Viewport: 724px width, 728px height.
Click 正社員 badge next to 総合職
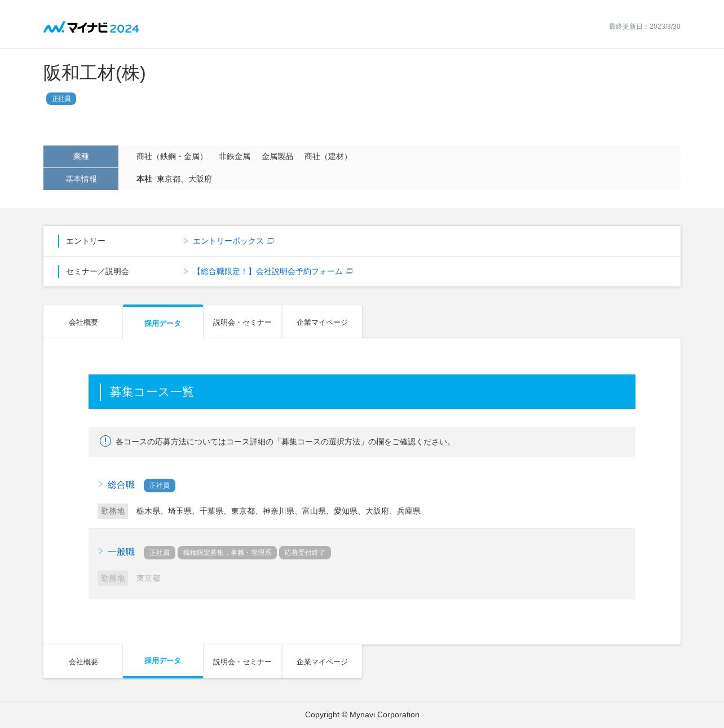(x=160, y=486)
